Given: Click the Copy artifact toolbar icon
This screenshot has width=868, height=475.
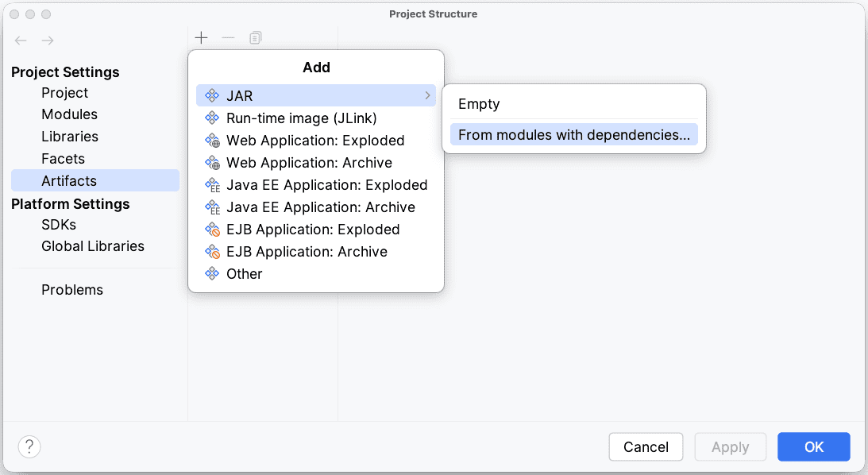Looking at the screenshot, I should (255, 38).
